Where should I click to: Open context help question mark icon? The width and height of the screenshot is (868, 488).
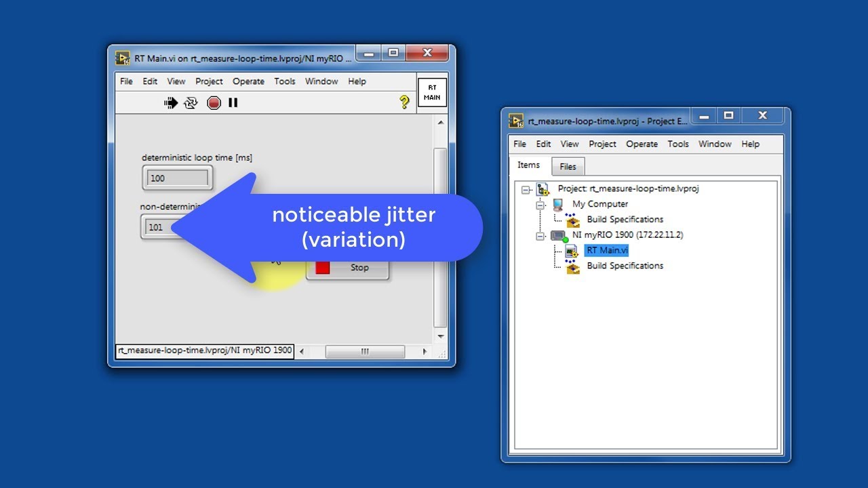click(x=404, y=102)
